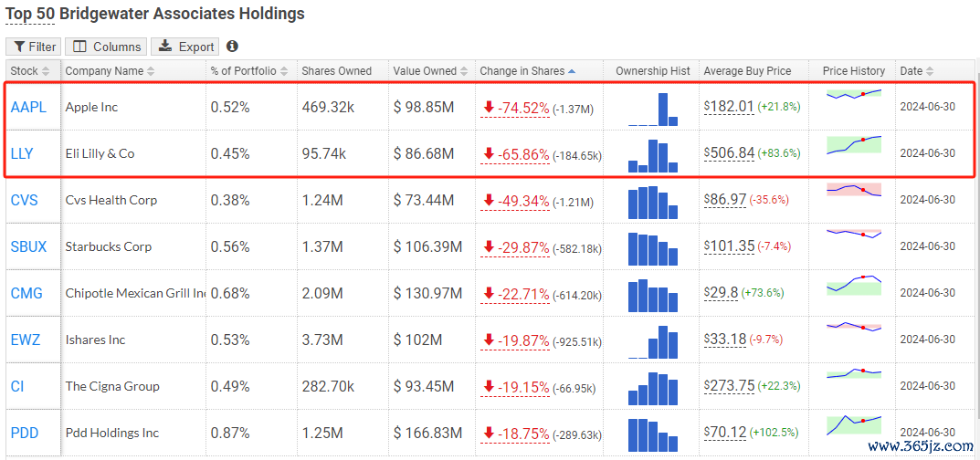Click the Ownership Hist column header
Image resolution: width=980 pixels, height=460 pixels.
tap(652, 71)
